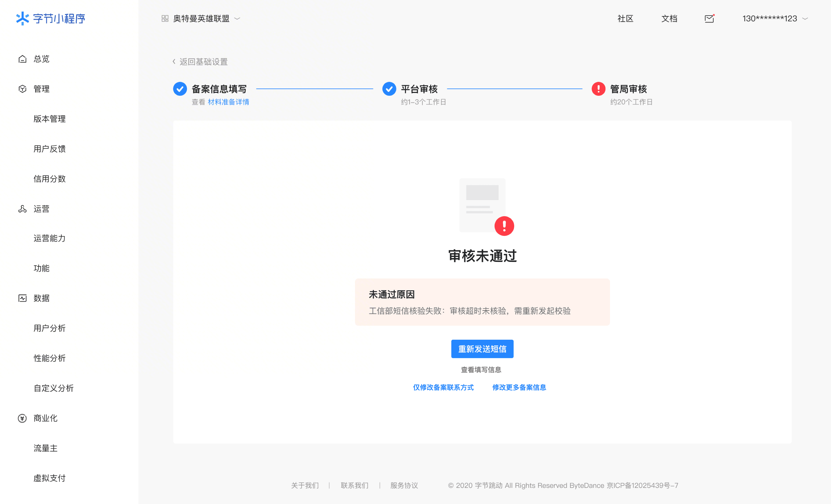Click the 商业化 yen icon in sidebar
This screenshot has height=504, width=831.
22,418
